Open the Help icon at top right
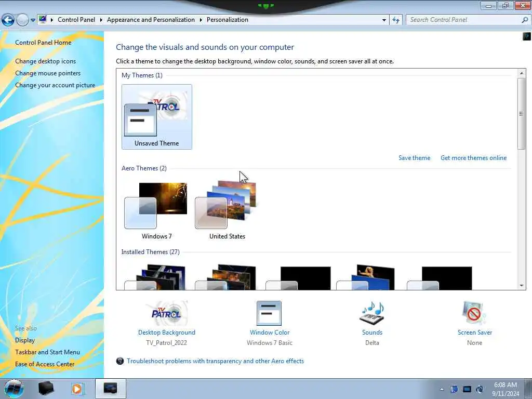 point(527,36)
